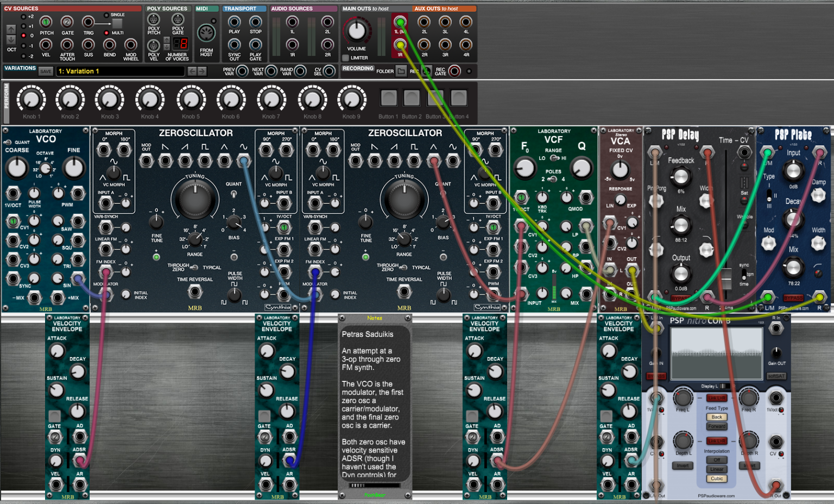The height and width of the screenshot is (504, 834).
Task: Click the aux out 4R jack
Action: pyautogui.click(x=466, y=44)
